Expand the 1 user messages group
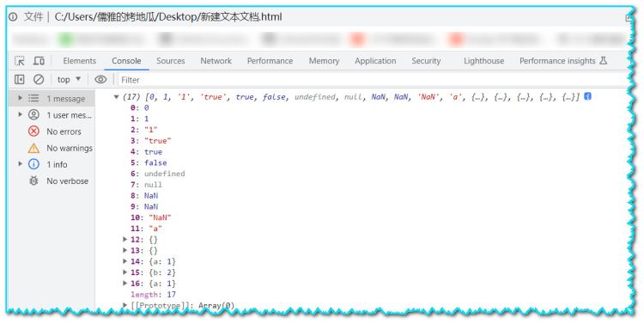 (20, 114)
